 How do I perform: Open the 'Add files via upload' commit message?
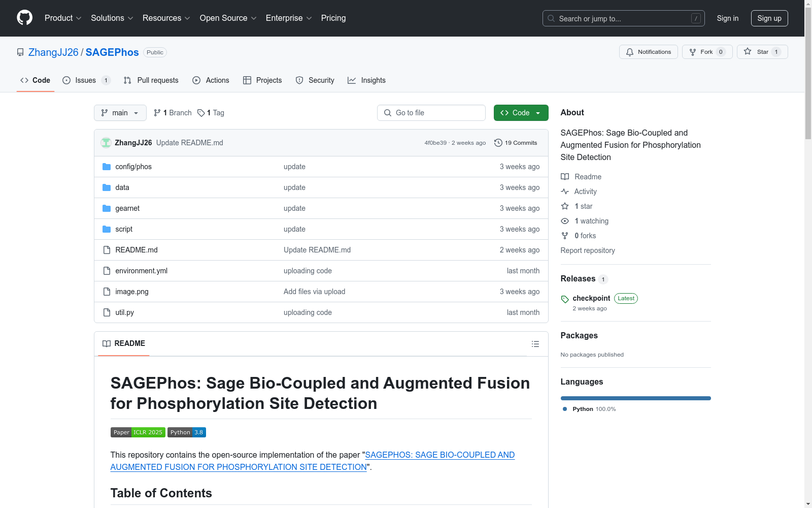[x=315, y=292]
